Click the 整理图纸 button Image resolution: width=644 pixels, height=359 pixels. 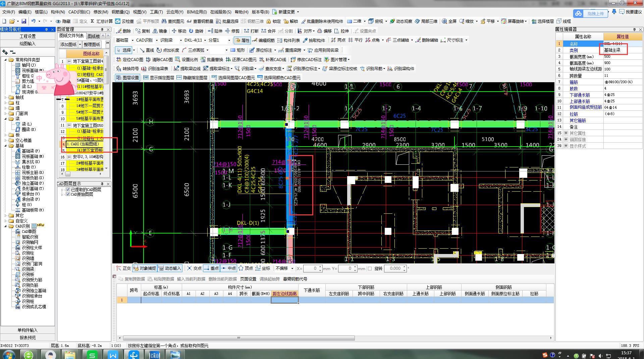click(92, 44)
